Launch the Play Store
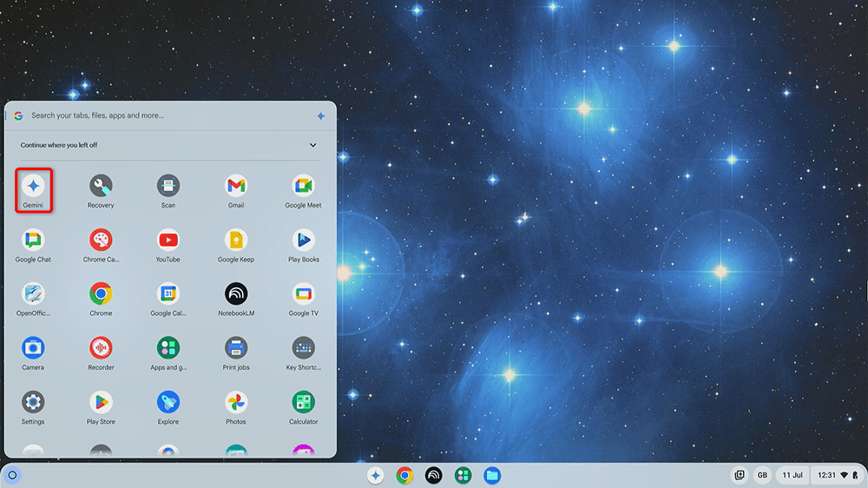868x488 pixels. [101, 408]
